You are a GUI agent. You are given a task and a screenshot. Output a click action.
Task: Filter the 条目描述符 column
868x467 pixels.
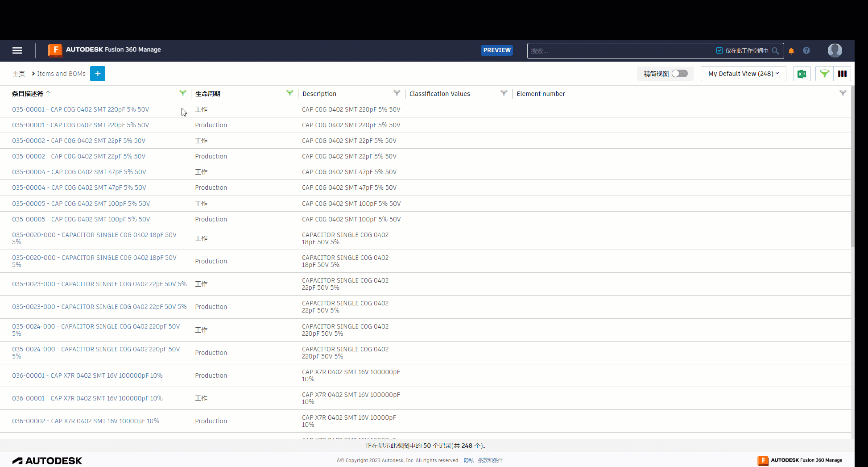182,93
